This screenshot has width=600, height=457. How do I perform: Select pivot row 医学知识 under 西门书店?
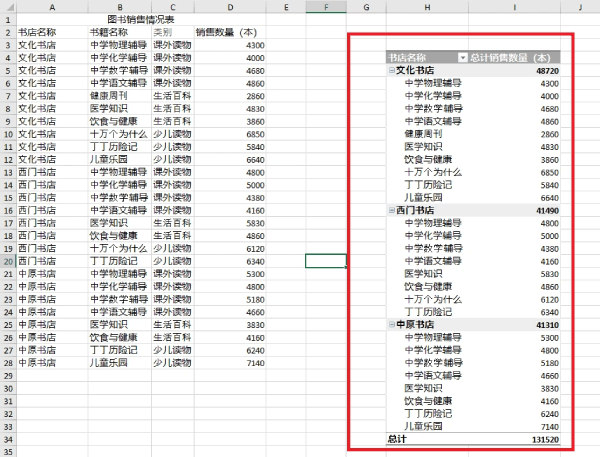click(423, 274)
